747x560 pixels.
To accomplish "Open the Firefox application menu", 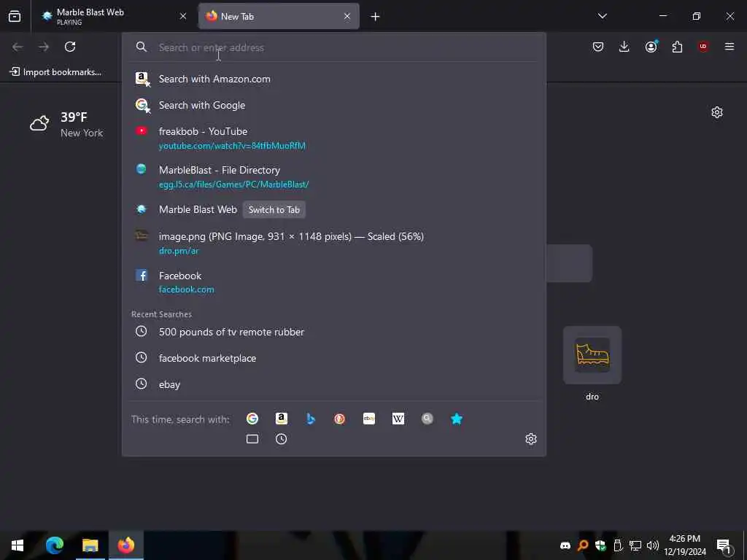I will point(729,47).
